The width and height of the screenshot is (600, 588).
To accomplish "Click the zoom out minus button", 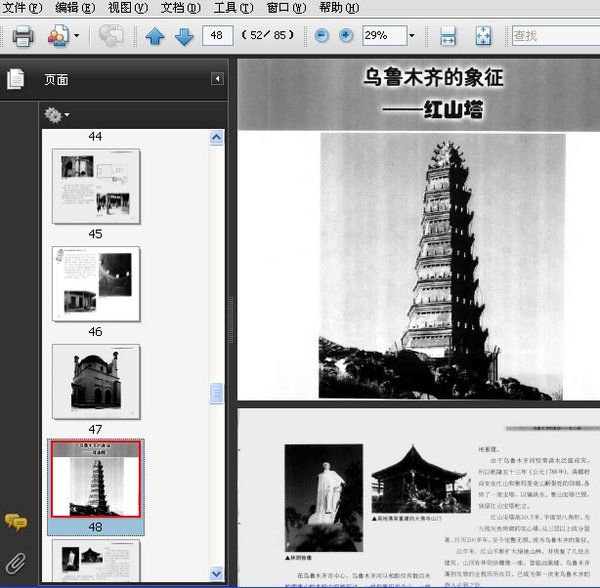I will click(x=321, y=36).
